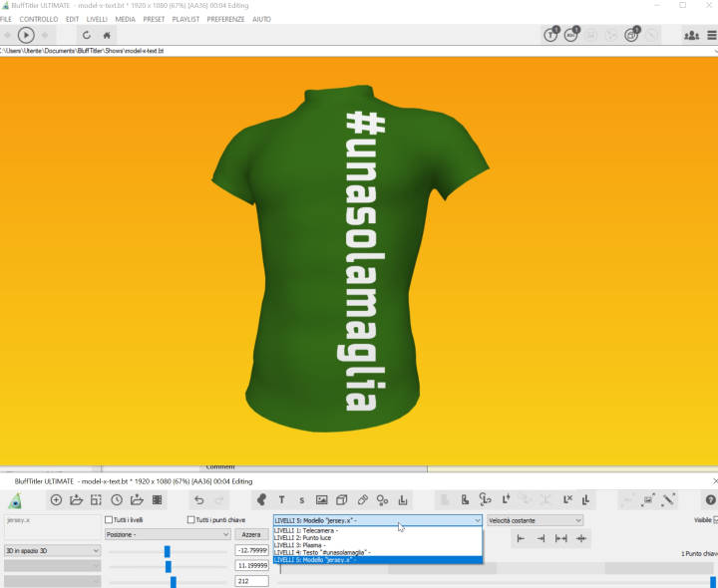Select 'LIVELLI 1: Telecamera' from the list
Viewport: 718px width, 588px height.
tap(378, 531)
